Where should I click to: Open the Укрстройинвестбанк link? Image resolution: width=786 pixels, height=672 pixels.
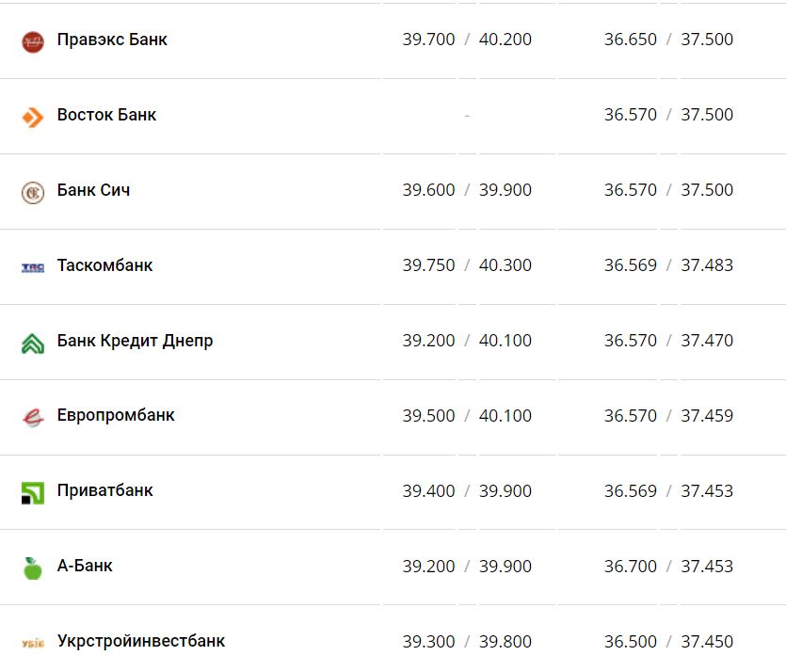pyautogui.click(x=141, y=641)
